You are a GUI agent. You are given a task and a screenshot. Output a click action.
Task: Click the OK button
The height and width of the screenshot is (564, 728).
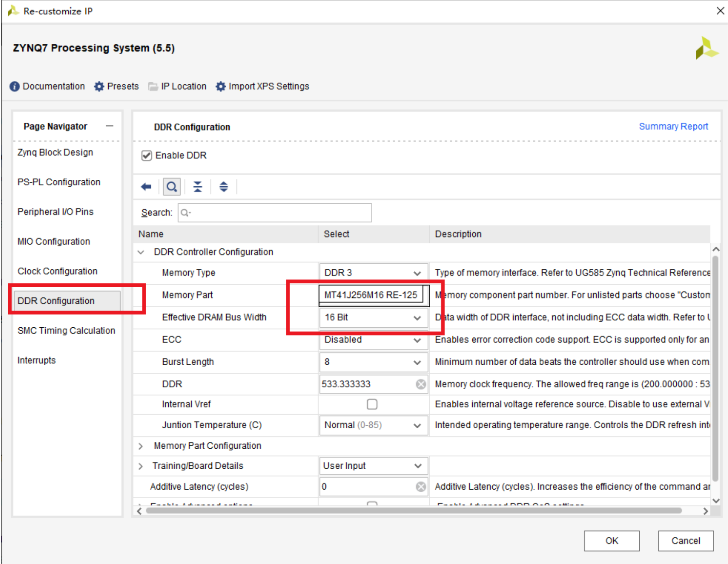click(611, 540)
